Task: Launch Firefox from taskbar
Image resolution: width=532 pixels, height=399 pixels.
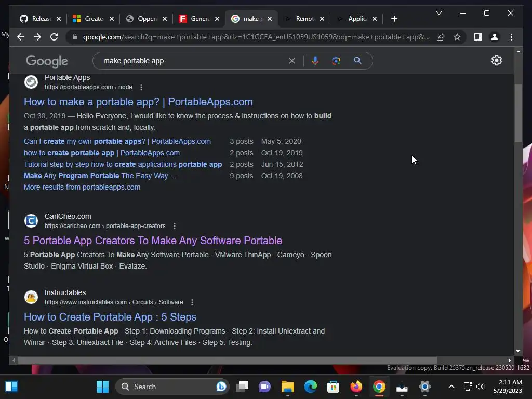Action: click(356, 387)
